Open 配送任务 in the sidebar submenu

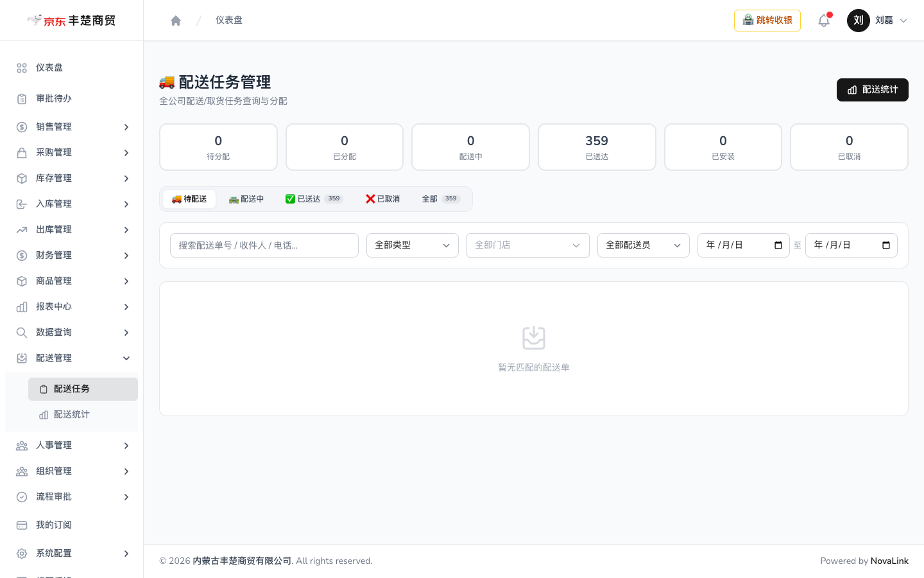(x=83, y=389)
